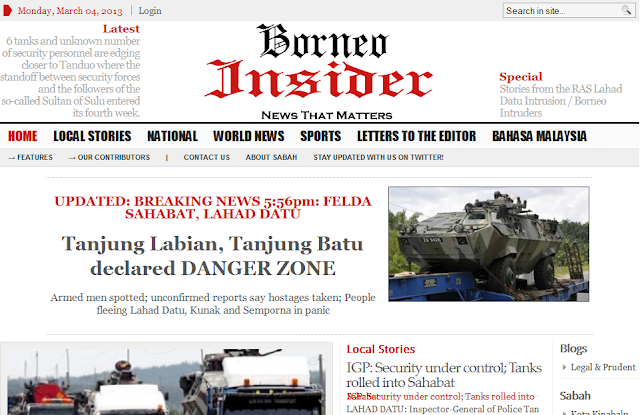Click CONTACT US link
Image resolution: width=640 pixels, height=415 pixels.
coord(207,157)
